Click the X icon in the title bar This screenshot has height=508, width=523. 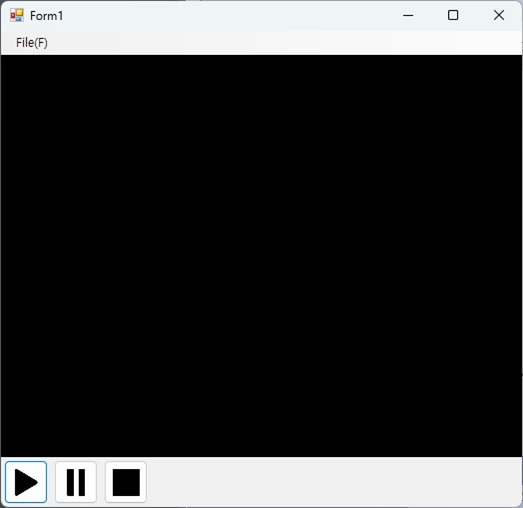(x=499, y=15)
